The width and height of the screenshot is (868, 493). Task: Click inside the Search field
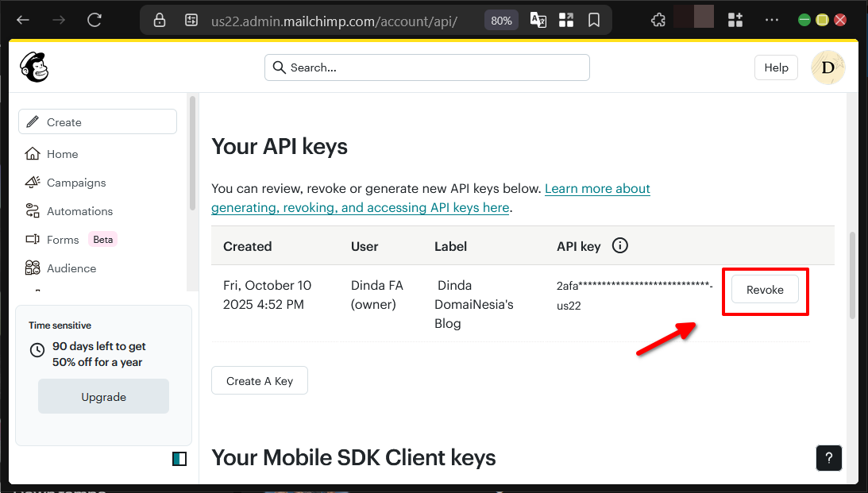426,67
